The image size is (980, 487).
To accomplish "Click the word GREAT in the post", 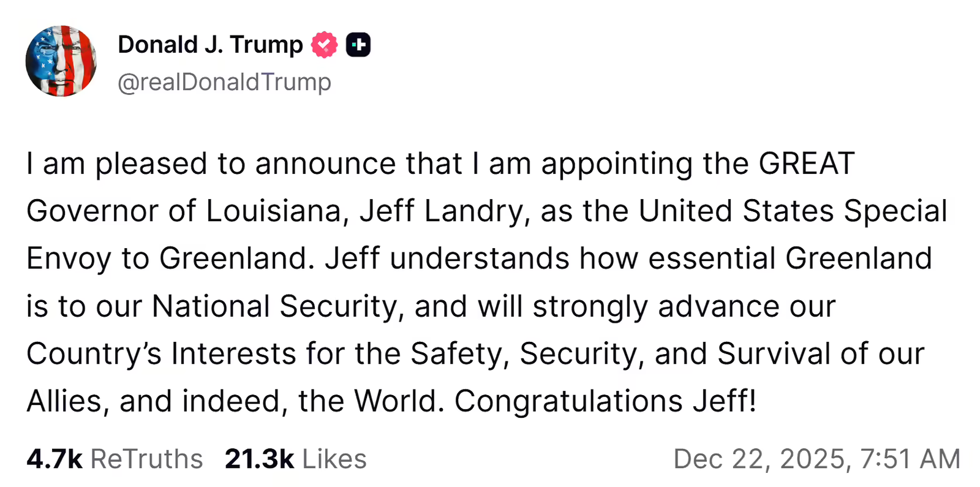I will click(807, 162).
